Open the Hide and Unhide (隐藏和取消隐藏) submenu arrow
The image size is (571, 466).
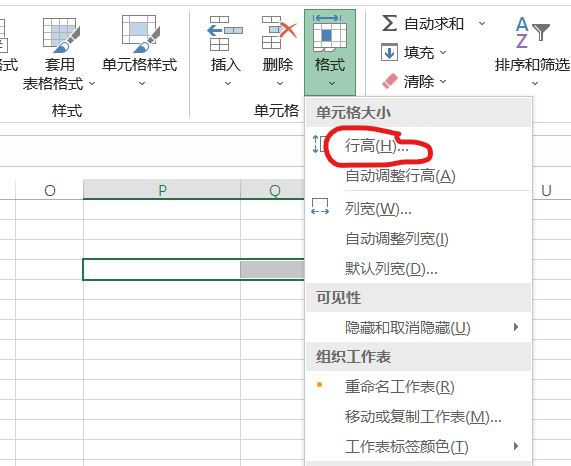coord(515,327)
